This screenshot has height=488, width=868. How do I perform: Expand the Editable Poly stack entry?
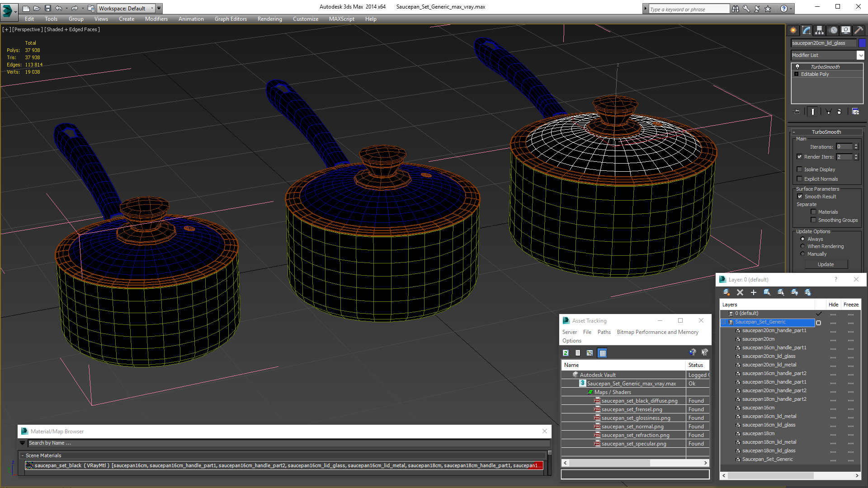(x=797, y=74)
